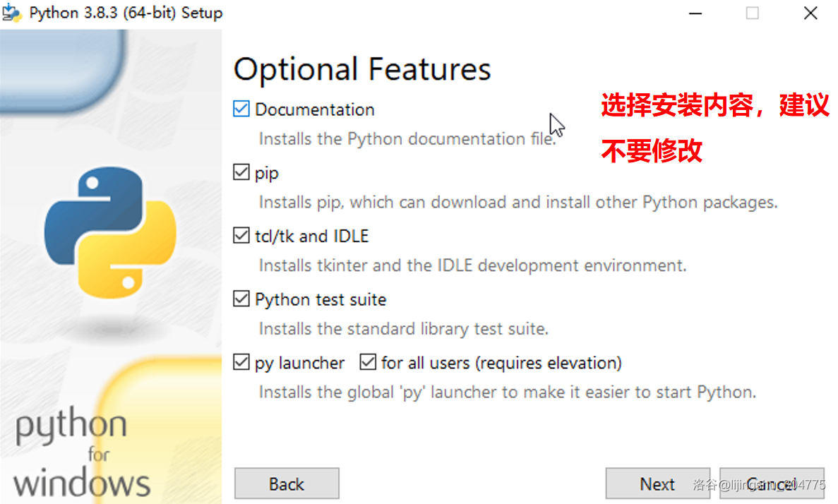Click the pip packages description text

coord(517,203)
